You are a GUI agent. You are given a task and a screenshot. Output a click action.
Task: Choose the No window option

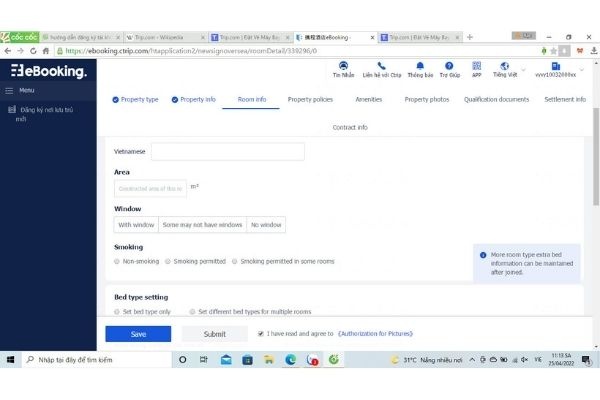[x=266, y=225]
